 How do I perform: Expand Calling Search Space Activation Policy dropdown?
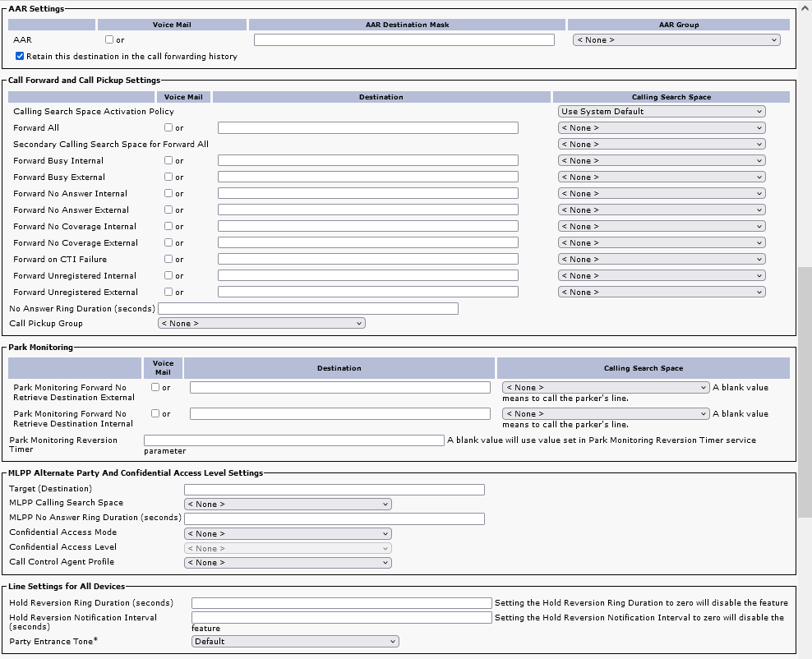(x=661, y=112)
